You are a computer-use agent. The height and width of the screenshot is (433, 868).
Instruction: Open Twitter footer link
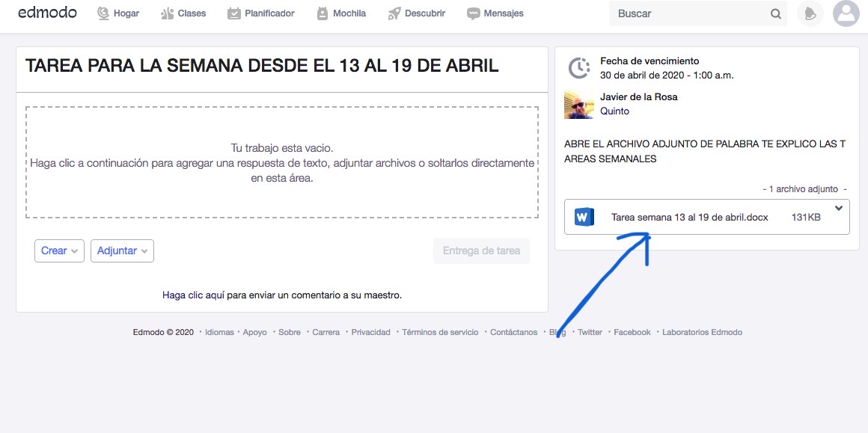pyautogui.click(x=590, y=332)
